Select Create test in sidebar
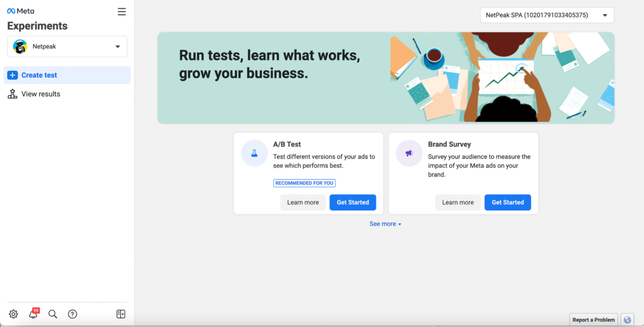 point(67,75)
